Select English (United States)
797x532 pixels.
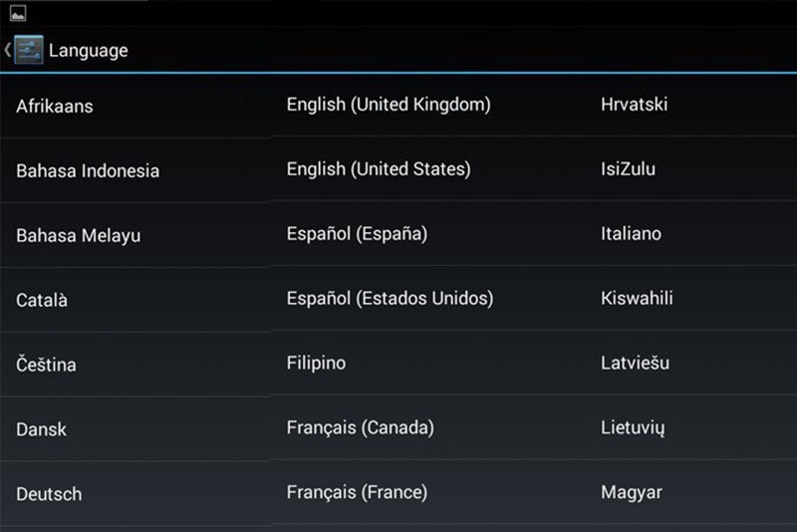click(x=379, y=169)
